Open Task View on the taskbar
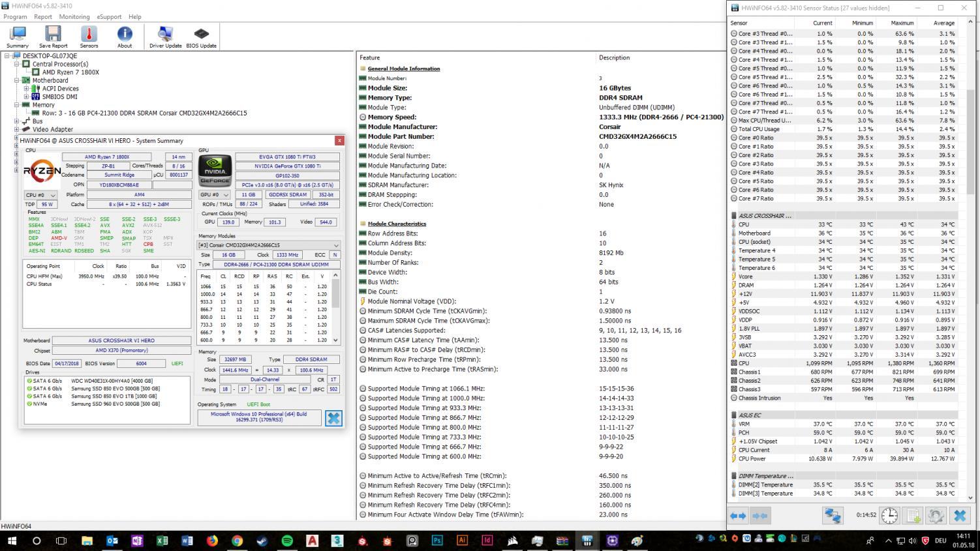The width and height of the screenshot is (980, 551). 61,541
